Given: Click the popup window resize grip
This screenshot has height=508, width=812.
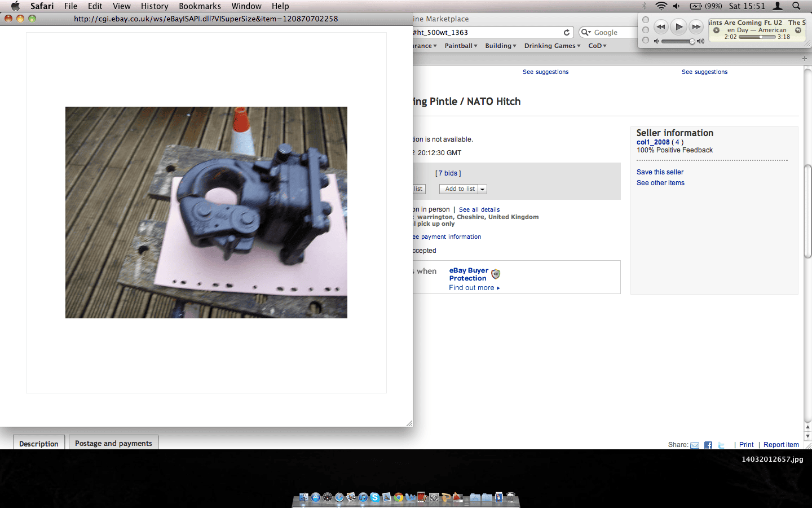Looking at the screenshot, I should click(x=409, y=423).
